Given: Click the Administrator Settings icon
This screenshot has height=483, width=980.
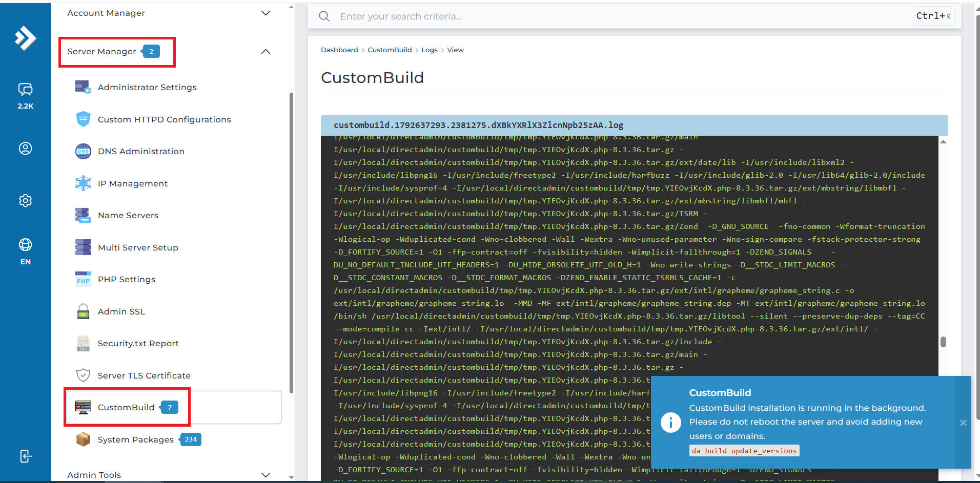Looking at the screenshot, I should (83, 87).
